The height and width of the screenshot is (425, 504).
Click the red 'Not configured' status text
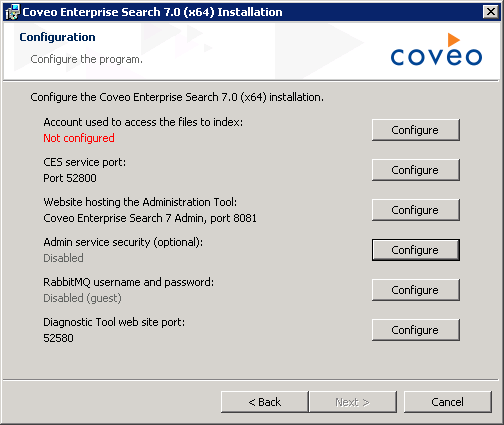(79, 138)
